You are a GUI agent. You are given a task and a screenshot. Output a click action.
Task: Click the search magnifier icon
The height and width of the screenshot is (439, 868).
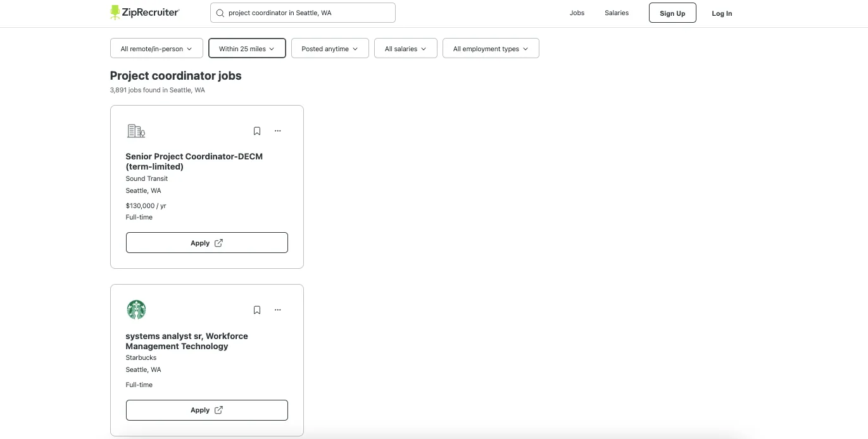click(x=220, y=13)
